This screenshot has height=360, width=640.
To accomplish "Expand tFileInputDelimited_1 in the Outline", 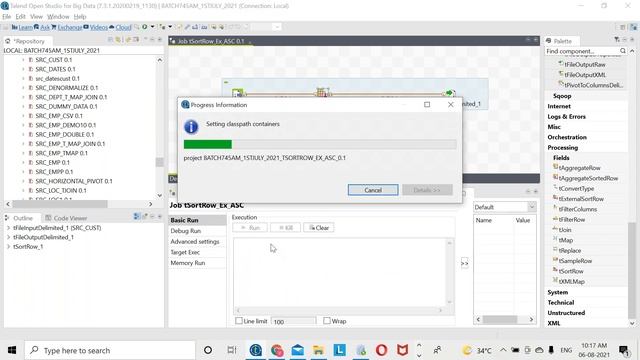I will coord(8,228).
